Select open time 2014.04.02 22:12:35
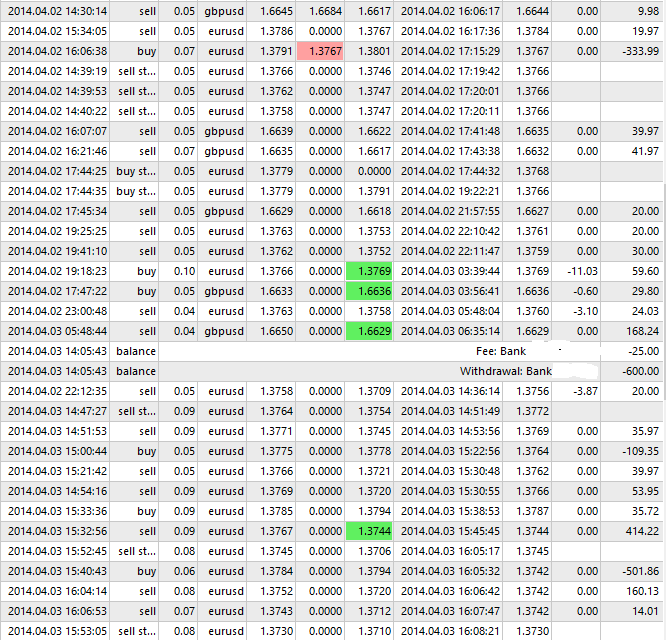The height and width of the screenshot is (640, 666). point(57,391)
